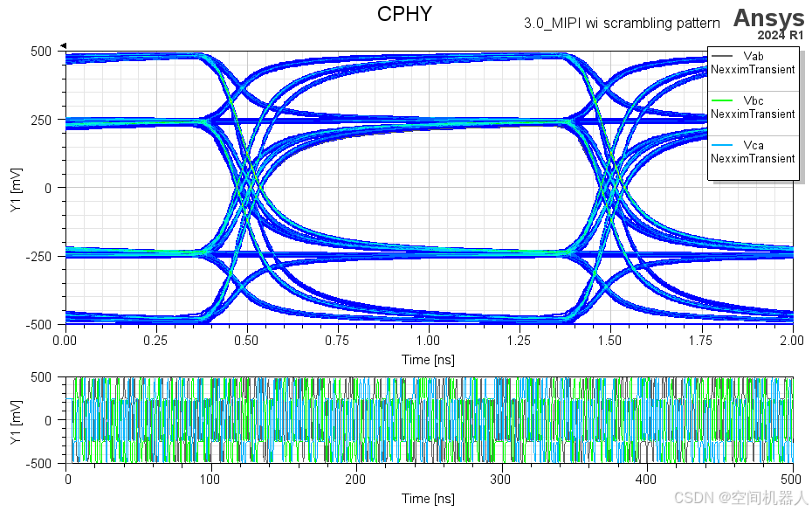Click the gray Vab legend line swatch

(x=722, y=56)
